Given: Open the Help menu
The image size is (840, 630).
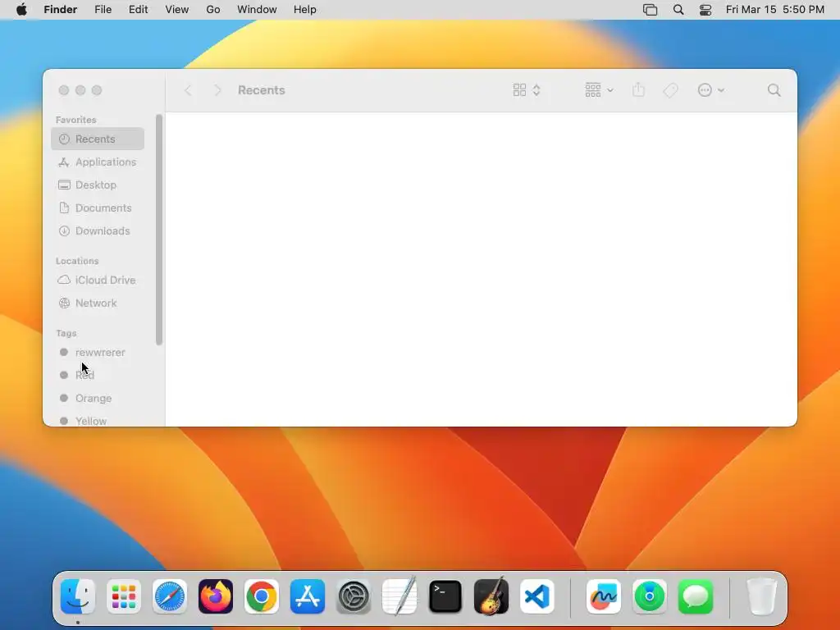Looking at the screenshot, I should point(305,10).
